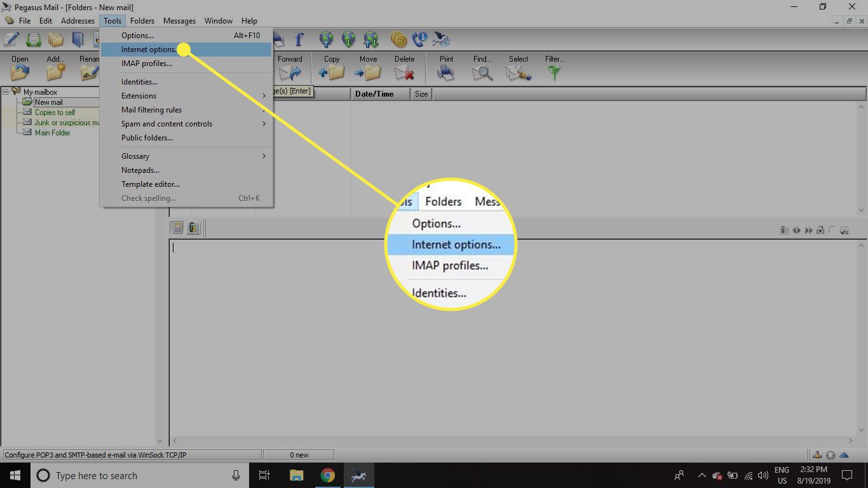The image size is (868, 488).
Task: Select the New mail folder
Action: tap(48, 102)
